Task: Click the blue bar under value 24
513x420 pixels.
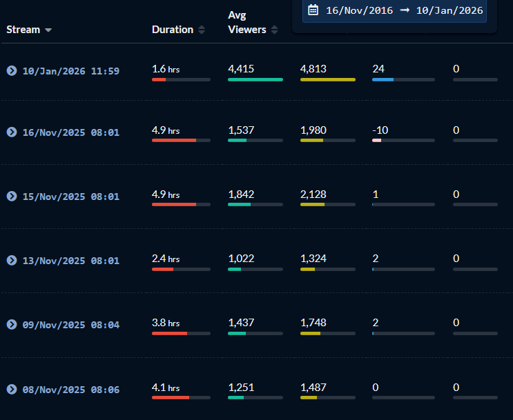Action: tap(383, 80)
